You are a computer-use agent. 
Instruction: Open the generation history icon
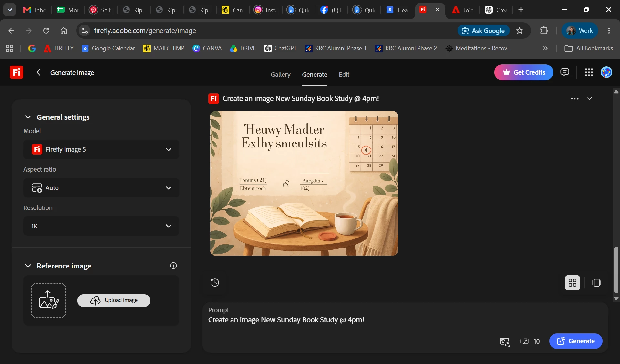(215, 283)
